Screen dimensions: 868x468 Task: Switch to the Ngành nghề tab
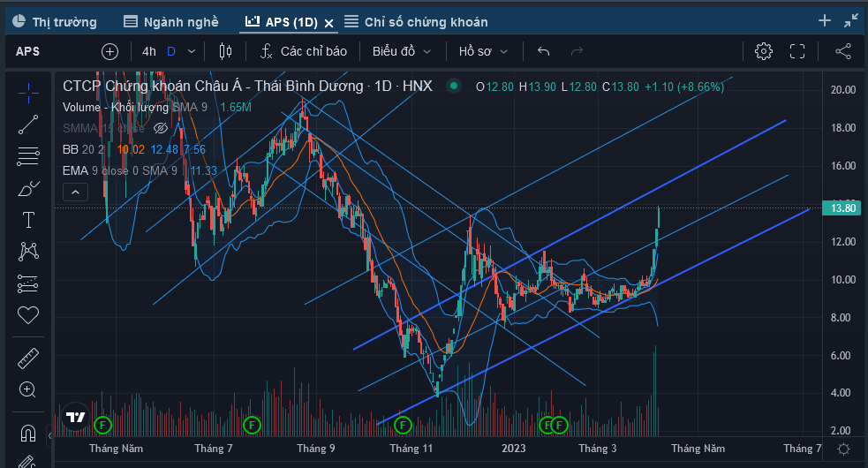coord(171,21)
